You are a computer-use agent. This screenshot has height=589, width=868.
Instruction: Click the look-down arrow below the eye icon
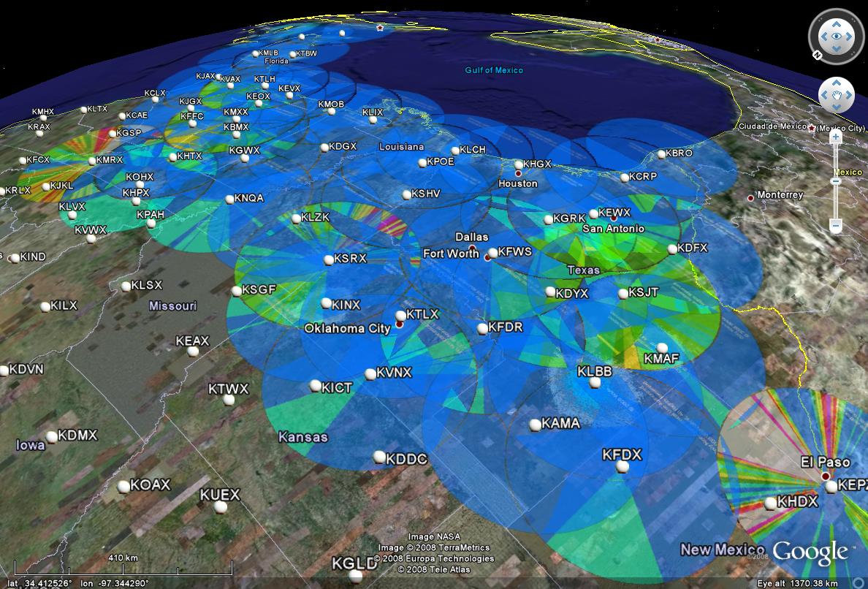coord(837,48)
